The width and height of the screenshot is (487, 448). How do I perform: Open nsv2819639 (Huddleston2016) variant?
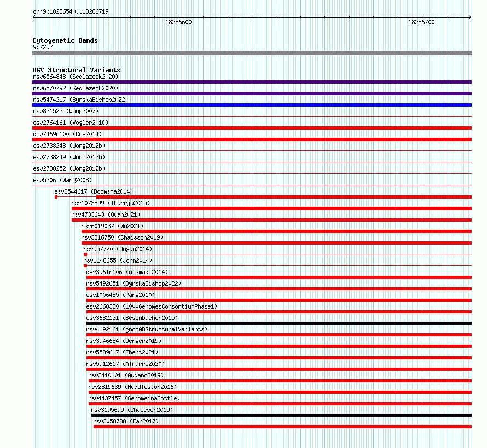(132, 387)
